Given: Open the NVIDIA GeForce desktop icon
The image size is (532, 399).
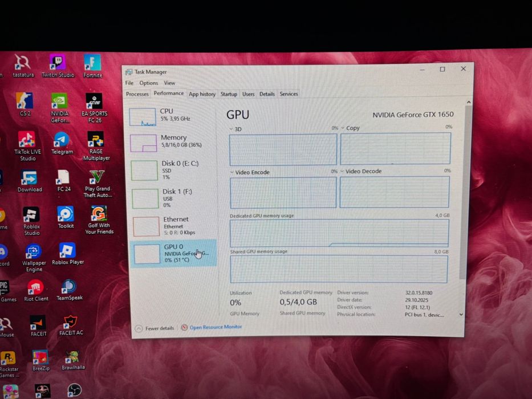Looking at the screenshot, I should 60,108.
